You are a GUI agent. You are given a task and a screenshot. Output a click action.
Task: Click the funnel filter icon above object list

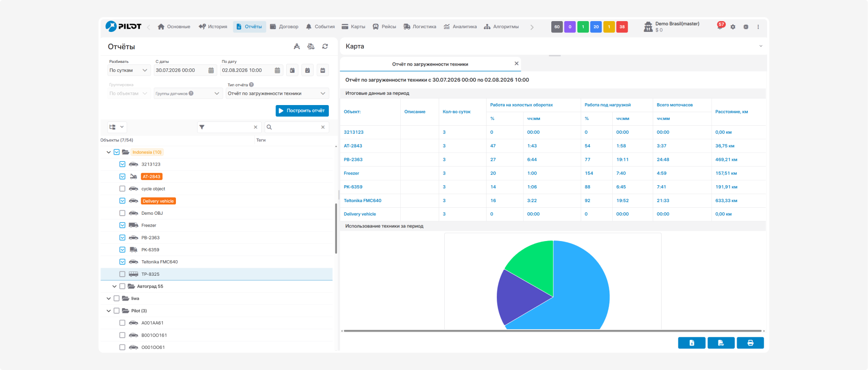(202, 127)
